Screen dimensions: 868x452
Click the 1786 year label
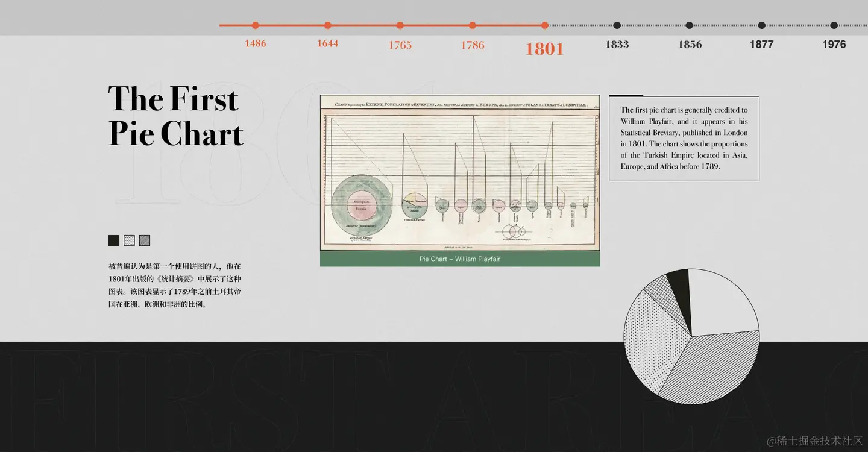[x=473, y=45]
